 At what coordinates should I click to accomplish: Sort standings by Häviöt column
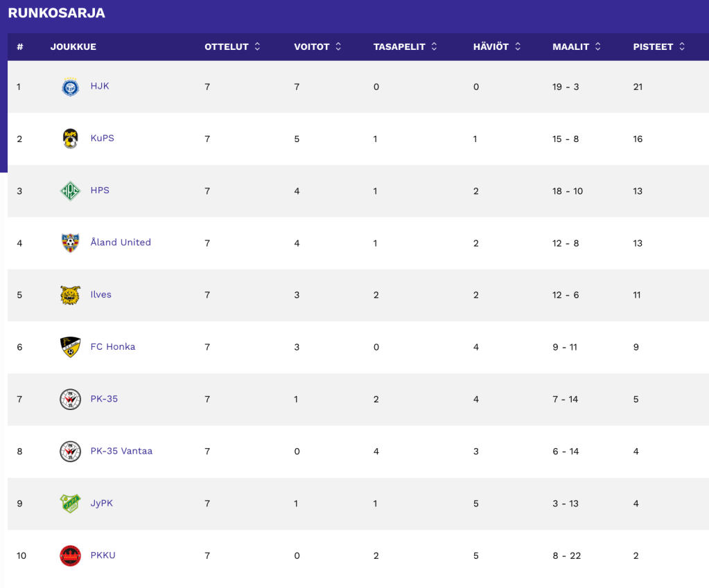click(496, 47)
